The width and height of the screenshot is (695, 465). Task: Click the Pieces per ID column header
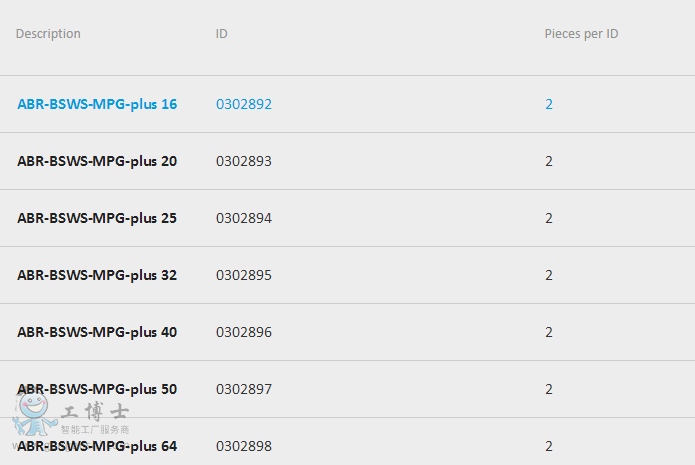pos(582,34)
